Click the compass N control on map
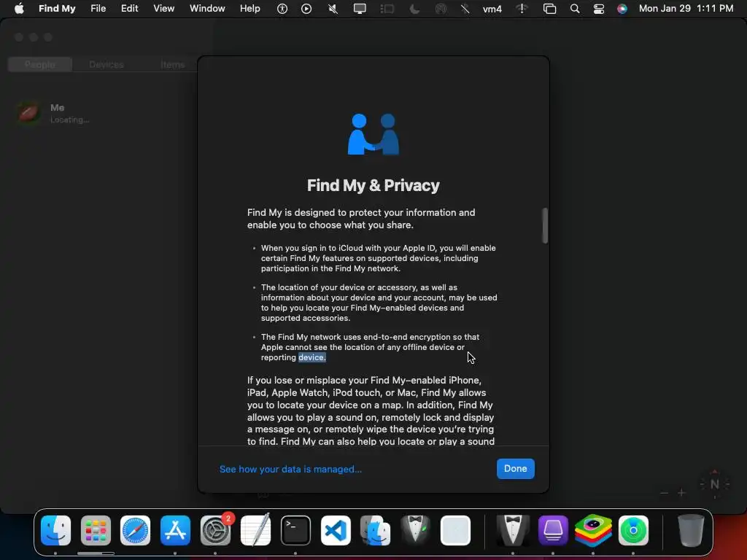Screen dimensions: 747x560 (715, 484)
